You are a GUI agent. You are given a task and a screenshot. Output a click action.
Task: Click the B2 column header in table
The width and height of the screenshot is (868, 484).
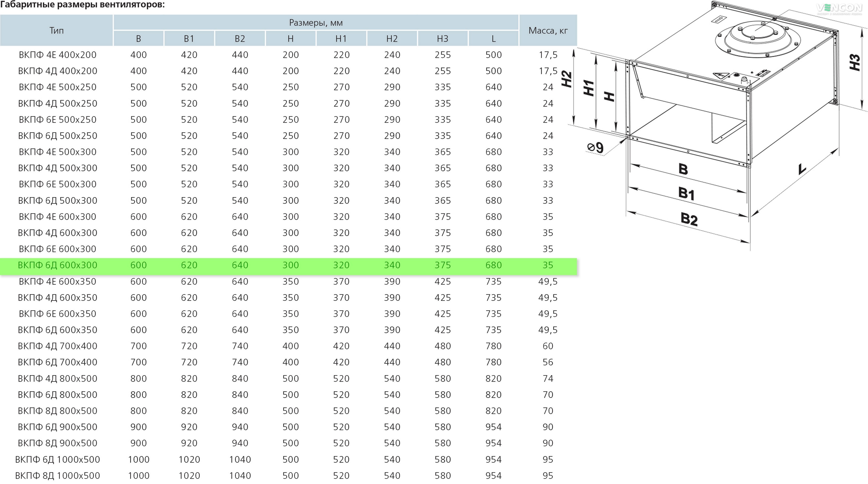click(x=240, y=38)
